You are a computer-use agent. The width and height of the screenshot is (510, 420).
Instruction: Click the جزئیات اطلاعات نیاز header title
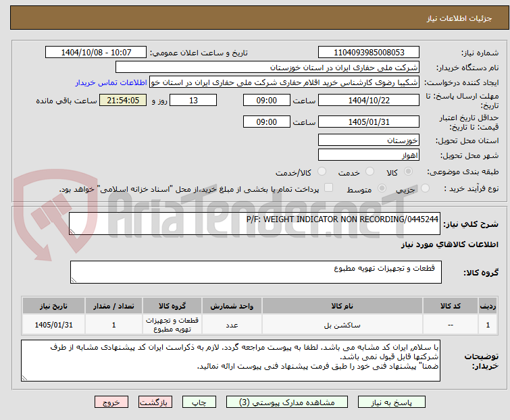pyautogui.click(x=459, y=18)
